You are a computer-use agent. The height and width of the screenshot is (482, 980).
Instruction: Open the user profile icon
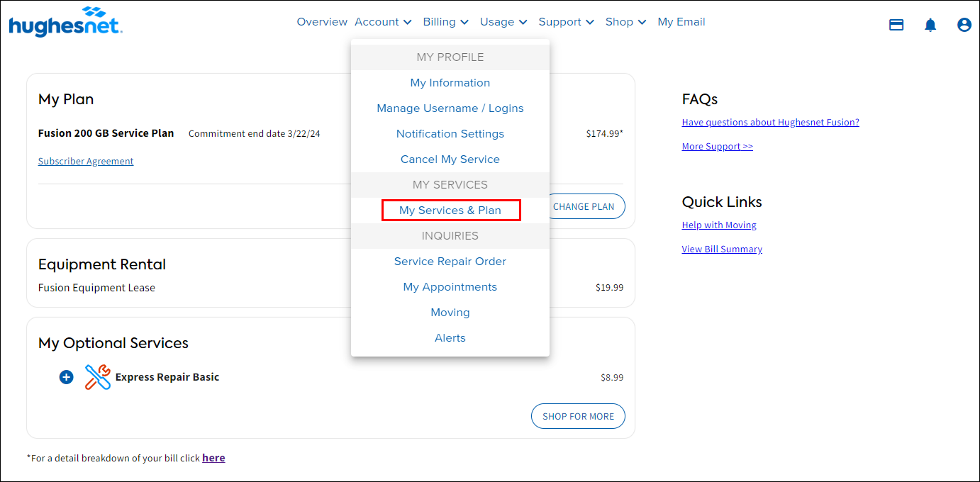click(964, 24)
